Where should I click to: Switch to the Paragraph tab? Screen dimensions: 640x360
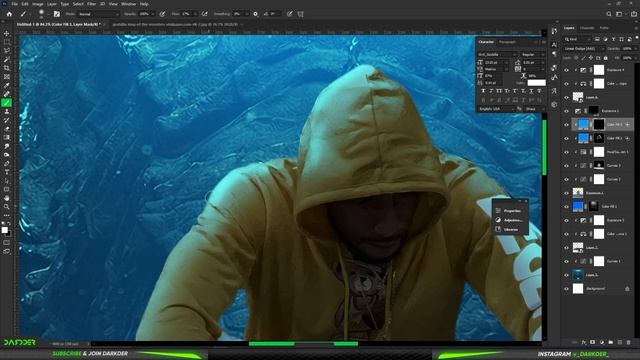point(507,42)
